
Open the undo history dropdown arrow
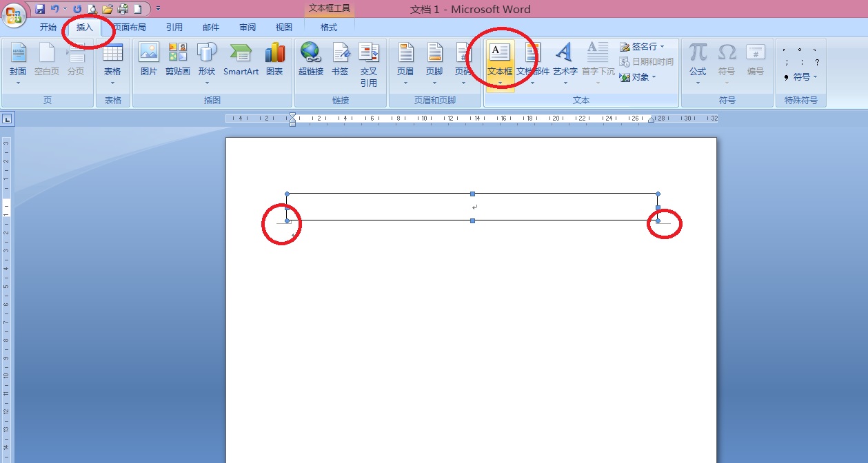coord(65,9)
